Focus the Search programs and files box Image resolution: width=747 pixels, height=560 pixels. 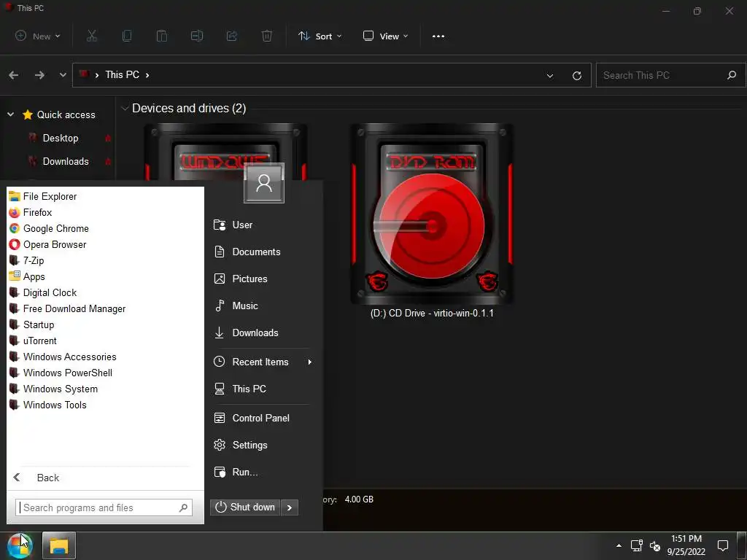104,507
